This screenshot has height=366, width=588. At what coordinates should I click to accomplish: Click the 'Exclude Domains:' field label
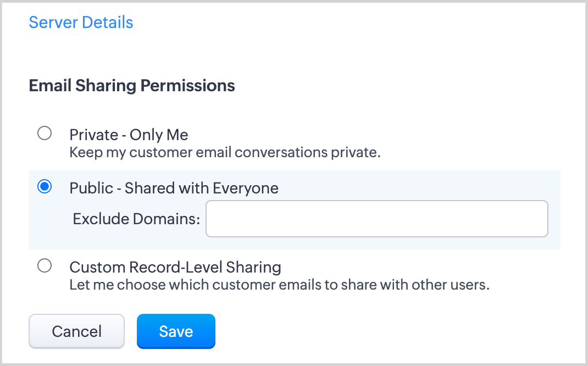[x=136, y=219]
